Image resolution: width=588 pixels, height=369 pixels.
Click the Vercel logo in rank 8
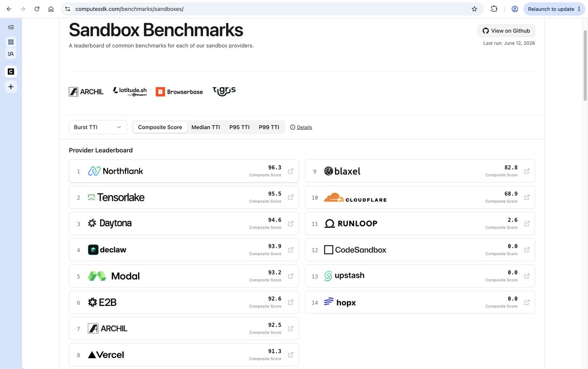click(106, 355)
